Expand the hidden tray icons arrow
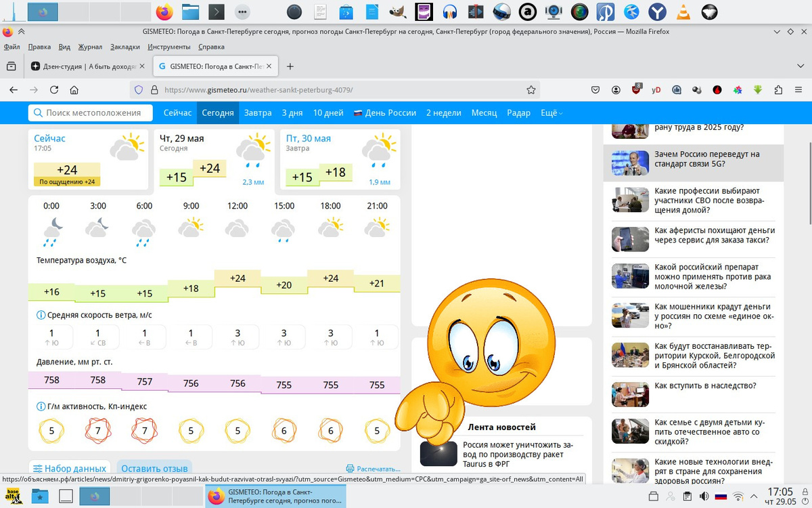This screenshot has height=508, width=812. 755,496
